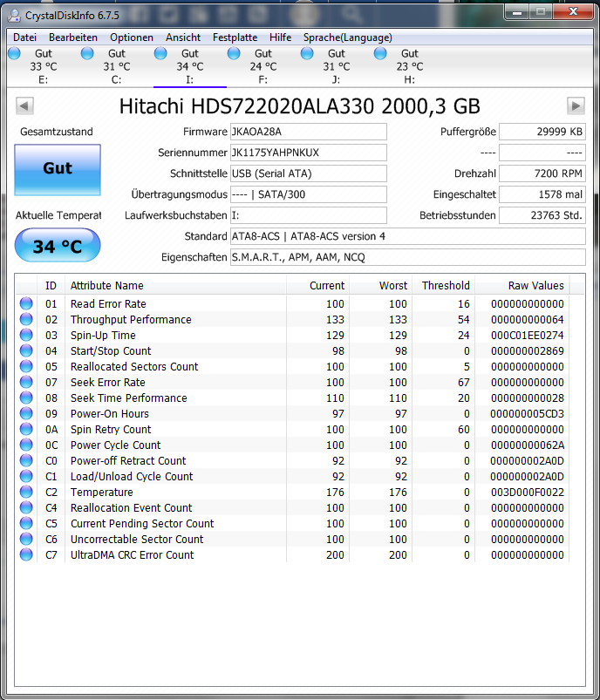Open the Bearbeiten menu
This screenshot has height=700, width=600.
click(73, 37)
